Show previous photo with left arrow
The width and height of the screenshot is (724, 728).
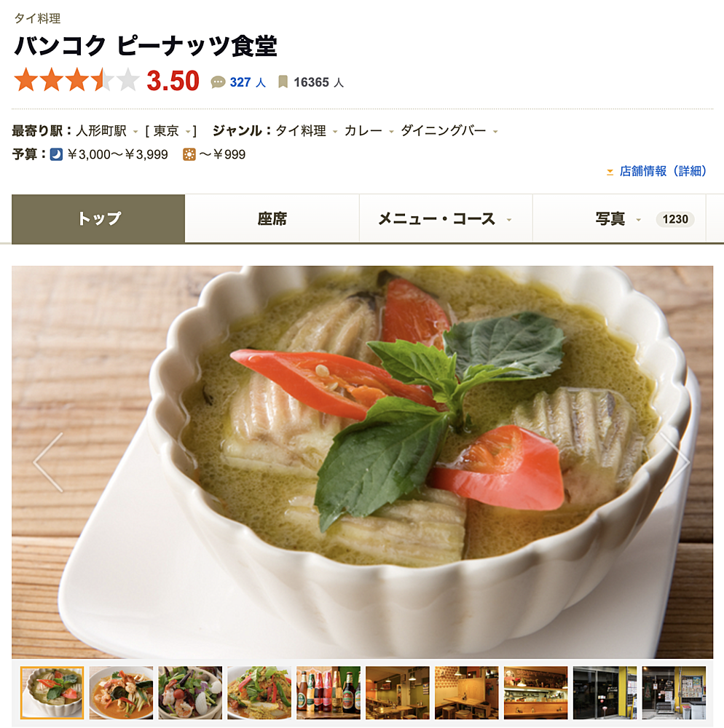(48, 462)
